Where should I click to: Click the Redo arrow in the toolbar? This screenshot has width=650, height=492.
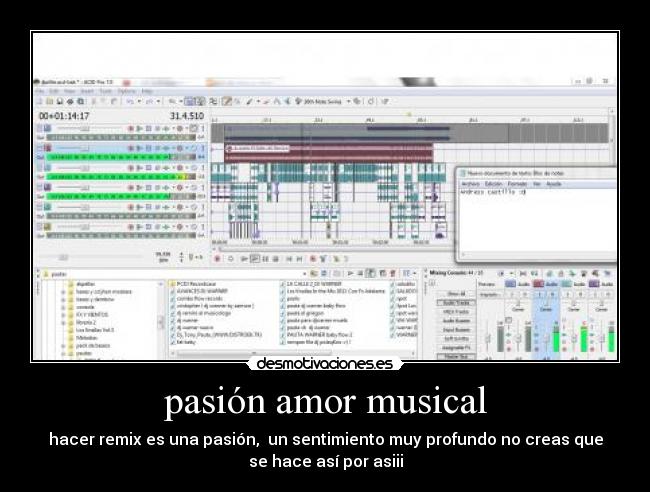(x=150, y=101)
